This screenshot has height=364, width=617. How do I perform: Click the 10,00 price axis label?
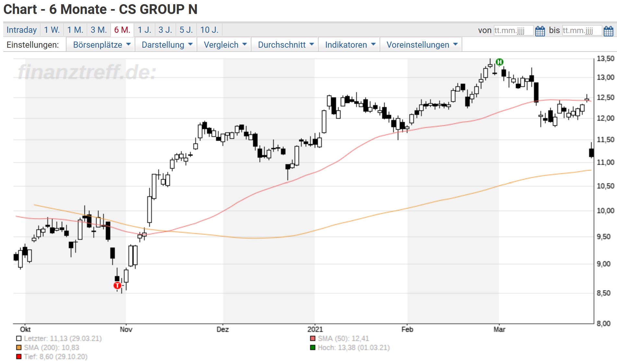605,211
